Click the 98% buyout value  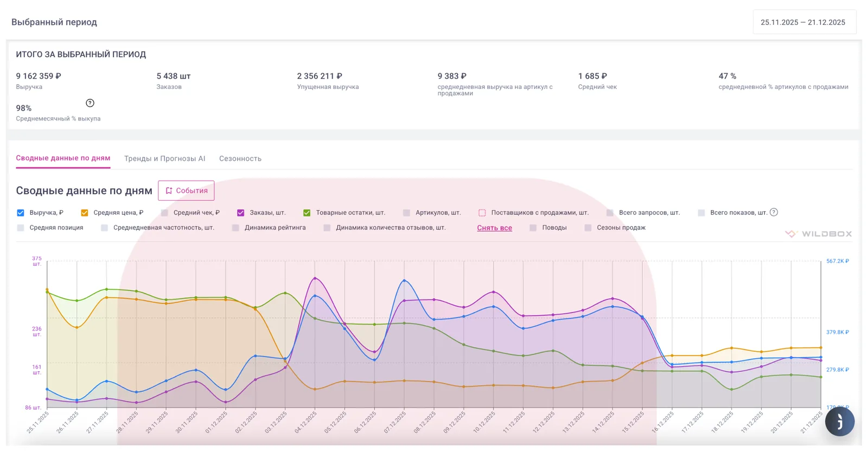[x=24, y=108]
